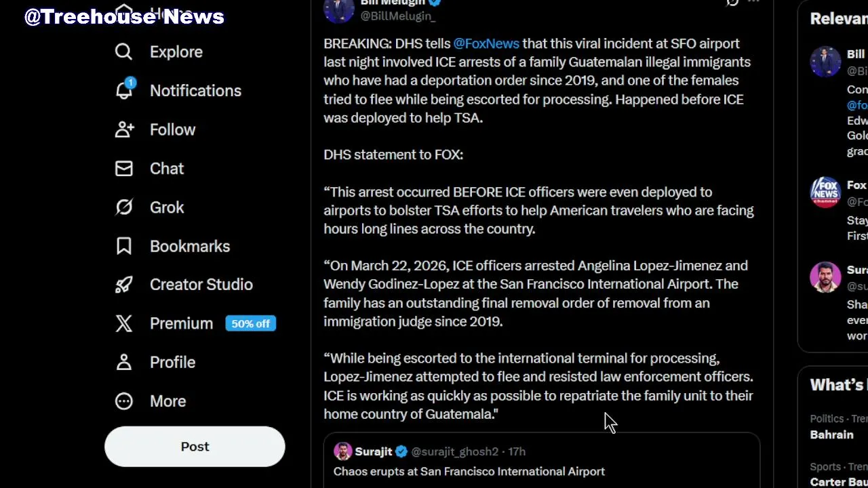Select the Bahrain trending topic

tap(831, 434)
